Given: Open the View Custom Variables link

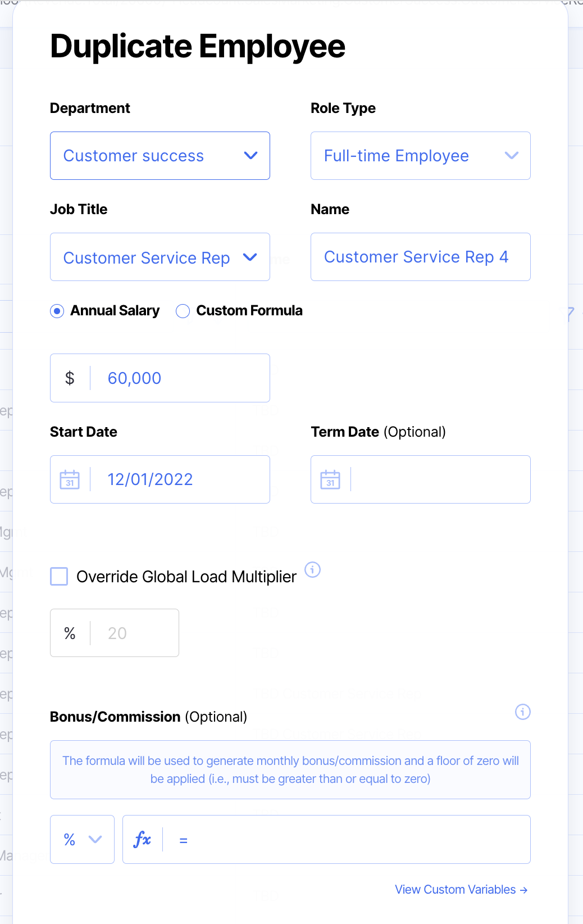Looking at the screenshot, I should (461, 890).
